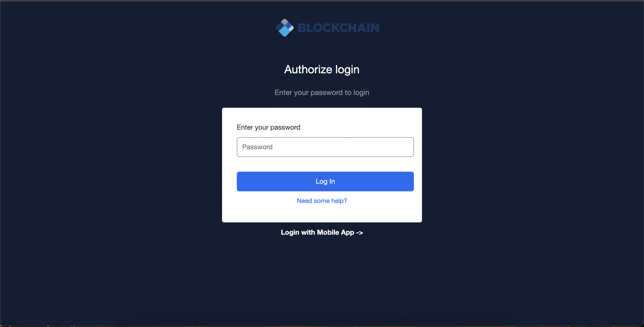Click the Password placeholder text
Image resolution: width=644 pixels, height=327 pixels.
pyautogui.click(x=257, y=147)
